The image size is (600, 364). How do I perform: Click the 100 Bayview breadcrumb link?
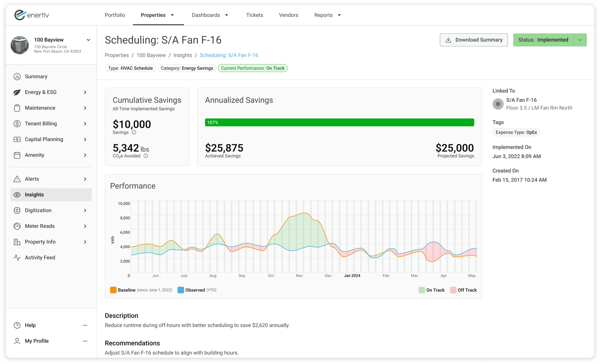point(151,55)
